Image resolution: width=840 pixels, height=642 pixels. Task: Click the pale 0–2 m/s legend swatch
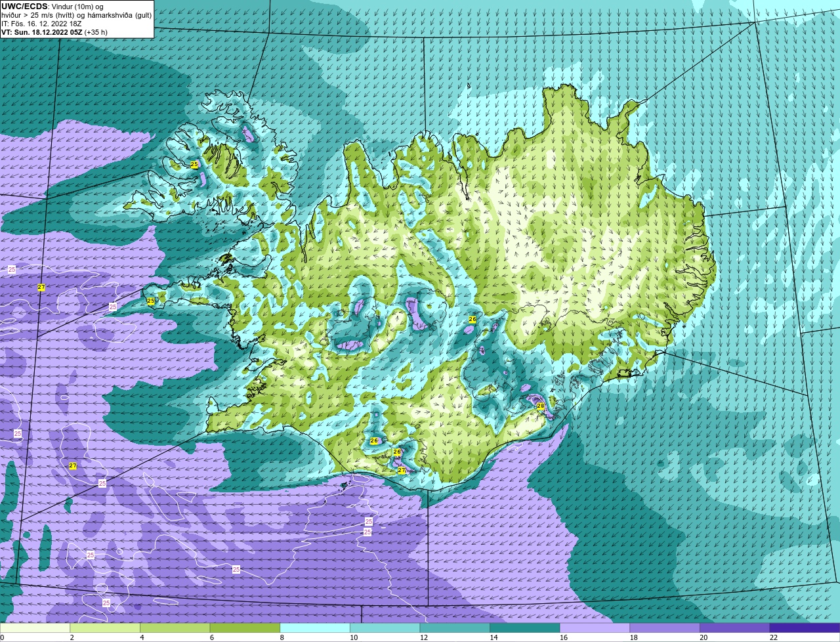[35, 628]
